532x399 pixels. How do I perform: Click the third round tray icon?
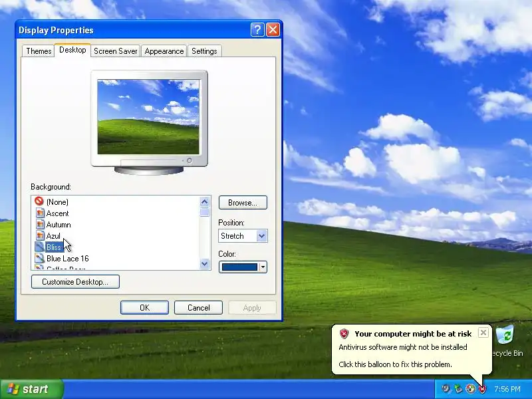tap(470, 389)
